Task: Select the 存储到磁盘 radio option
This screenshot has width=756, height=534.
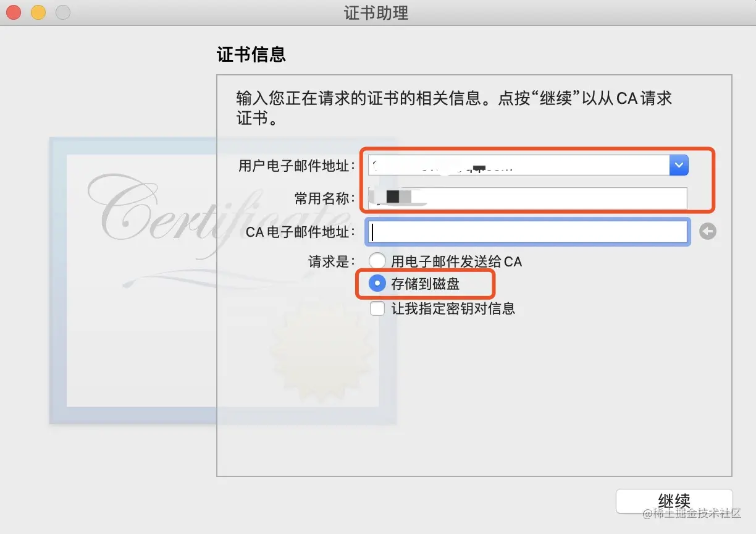Action: click(x=377, y=284)
